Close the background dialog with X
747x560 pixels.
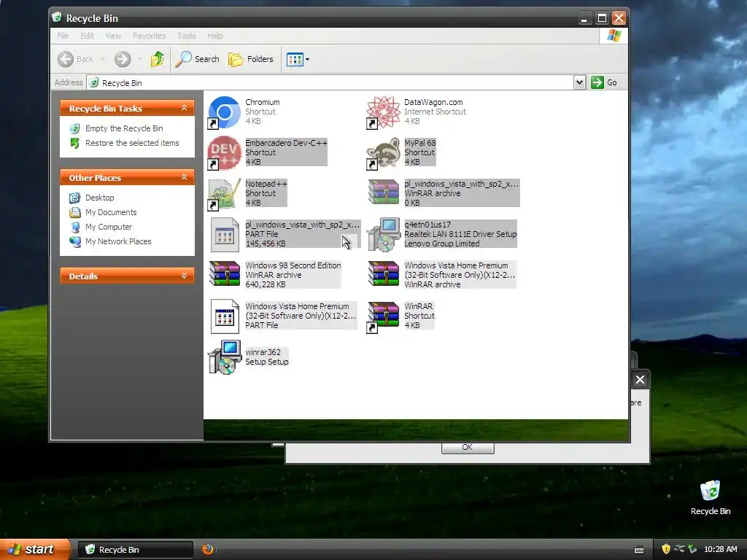[x=640, y=379]
